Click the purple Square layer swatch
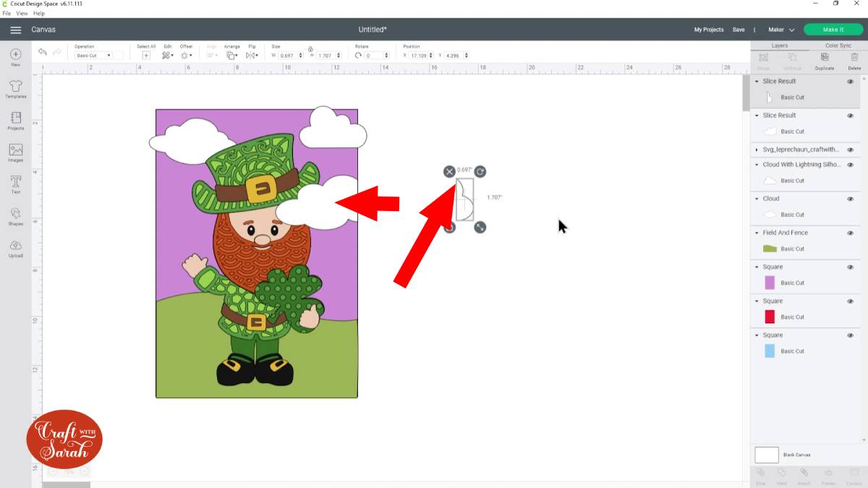This screenshot has height=488, width=868. [x=770, y=283]
